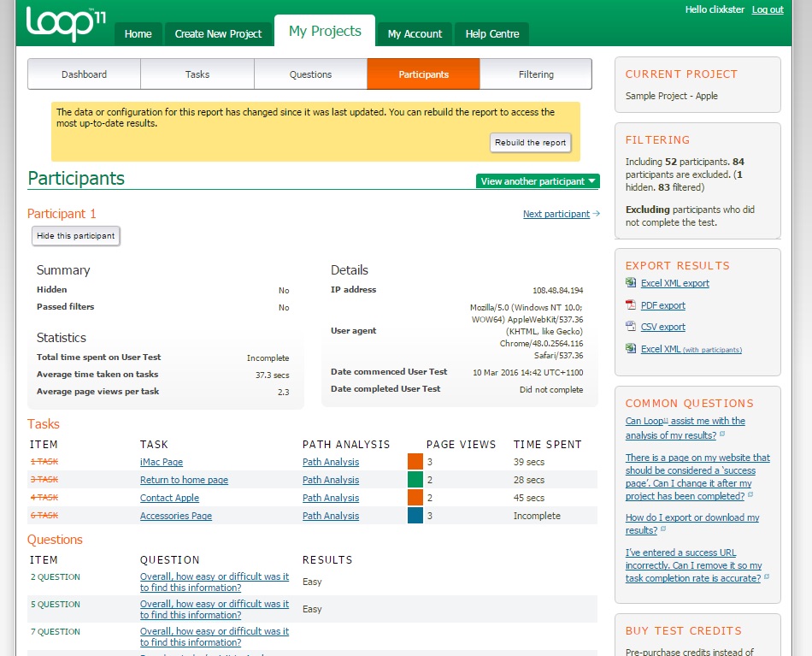Screen dimensions: 812x656
Task: Select the My Projects tab
Action: click(x=325, y=31)
